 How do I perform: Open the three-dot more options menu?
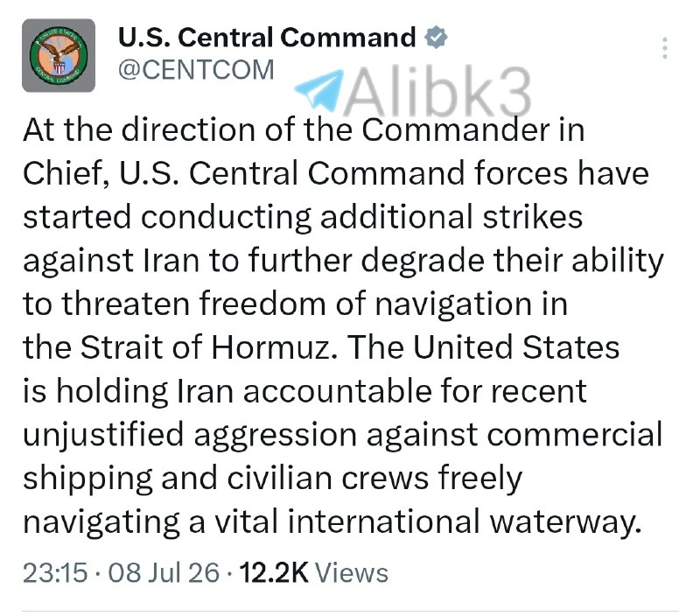click(x=665, y=48)
